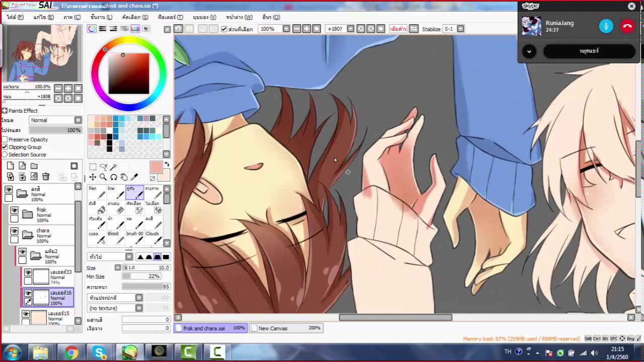Select the Blood brush tool
Viewport: 644px width, 362px height.
pyautogui.click(x=115, y=238)
